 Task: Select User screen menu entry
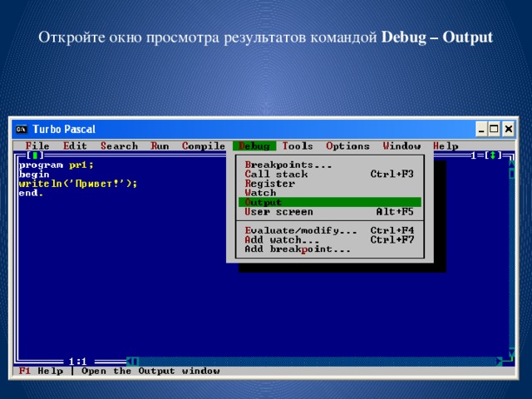pyautogui.click(x=329, y=212)
